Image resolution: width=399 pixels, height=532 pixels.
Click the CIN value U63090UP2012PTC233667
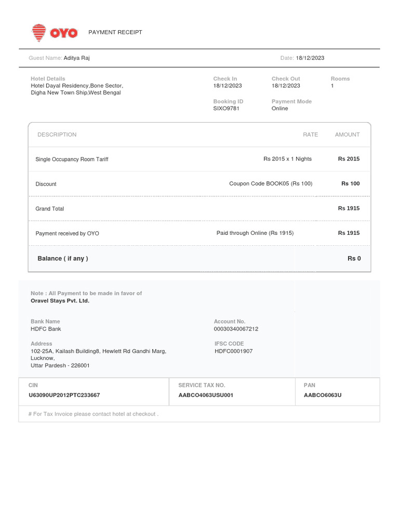point(64,395)
